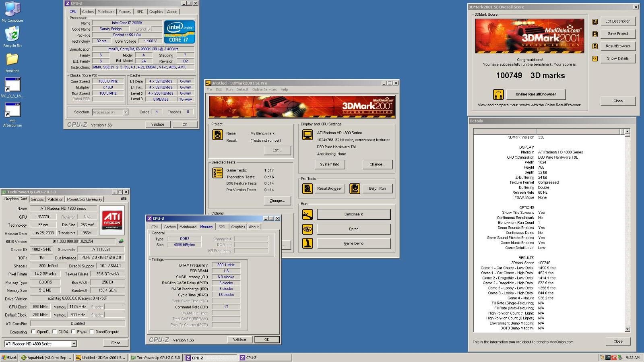Click the Online ResultBrowser button

[536, 94]
